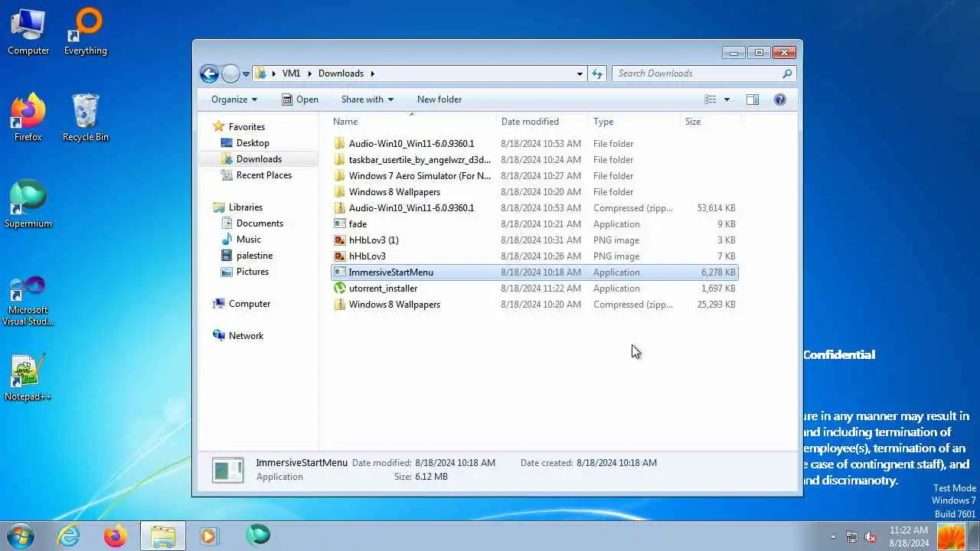Select the ImmersiveStartMenu application row
The height and width of the screenshot is (551, 980).
click(x=534, y=272)
